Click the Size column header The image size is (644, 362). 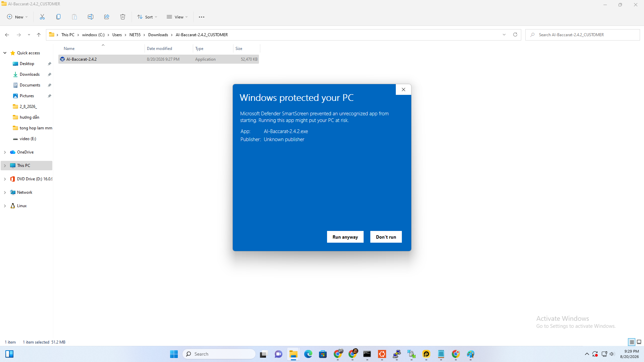247,49
